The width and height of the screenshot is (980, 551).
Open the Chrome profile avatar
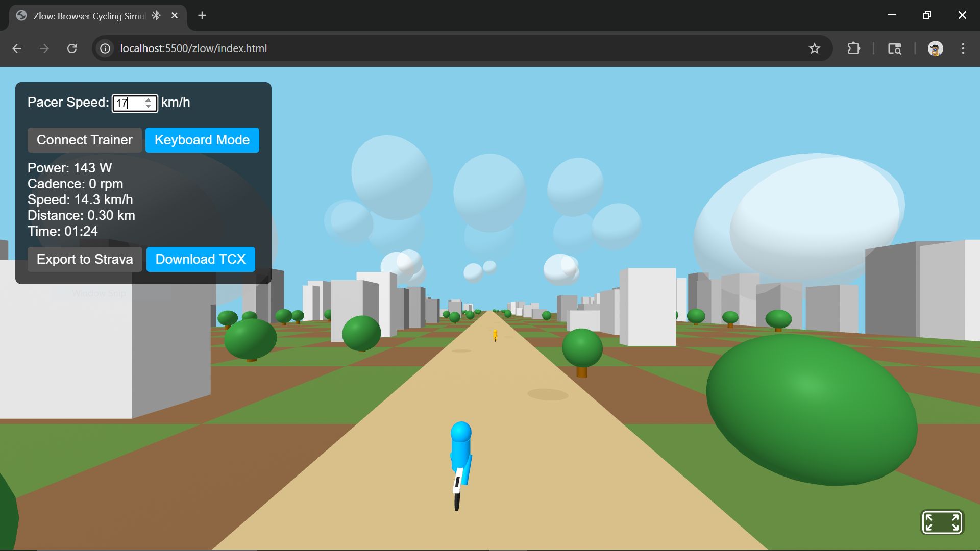click(x=935, y=48)
